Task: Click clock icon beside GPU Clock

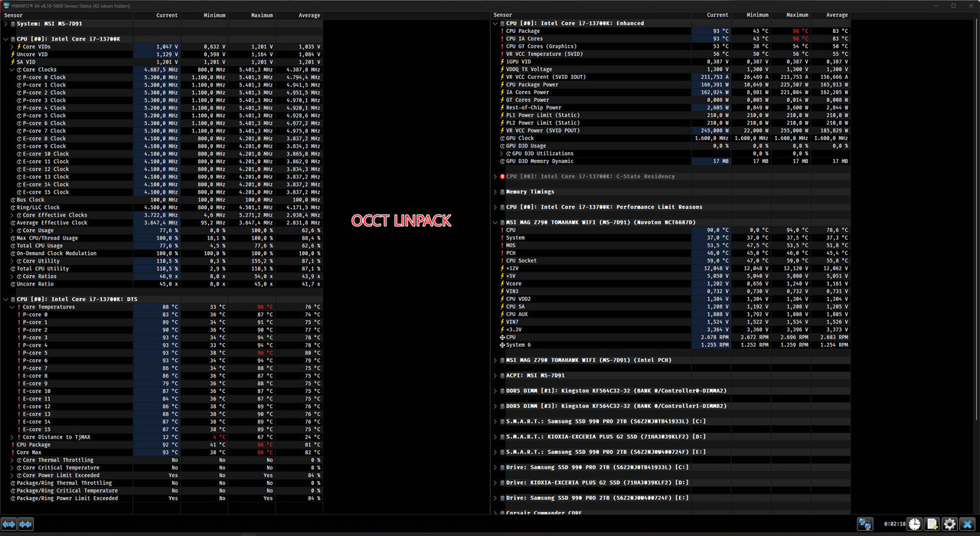Action: [x=502, y=139]
